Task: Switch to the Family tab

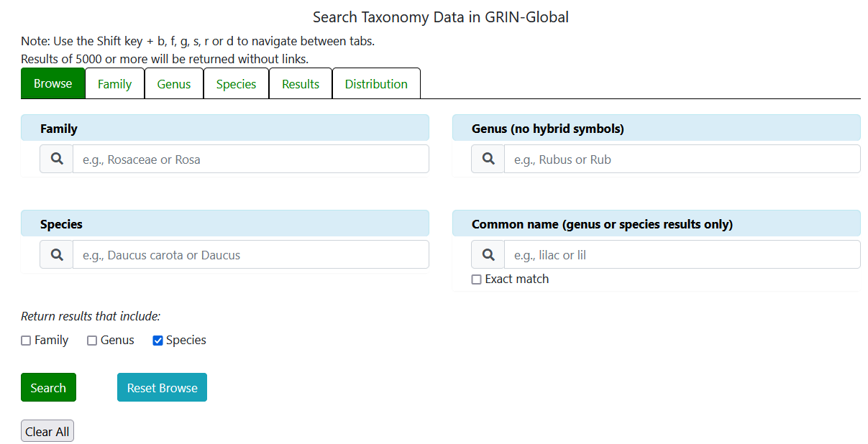Action: point(115,83)
